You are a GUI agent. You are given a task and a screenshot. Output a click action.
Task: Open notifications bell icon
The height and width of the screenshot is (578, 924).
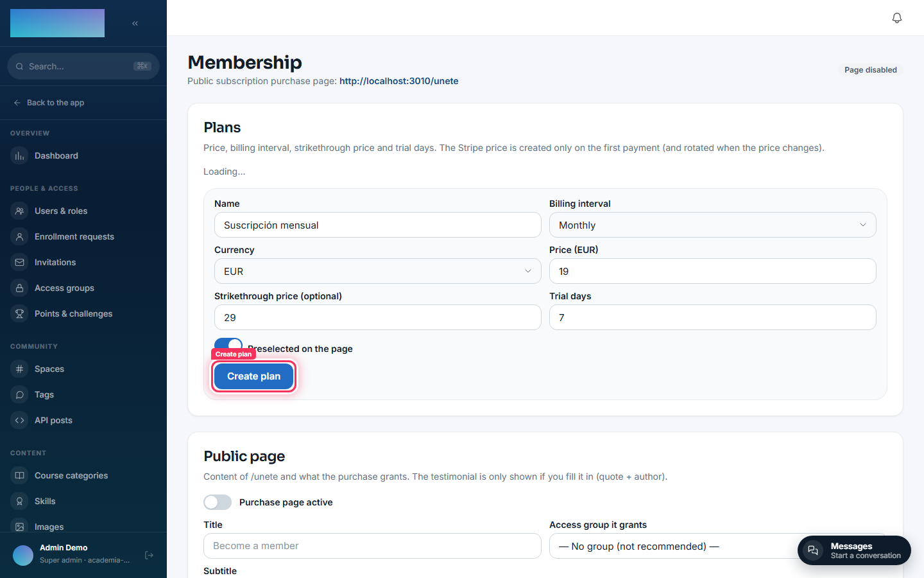point(897,18)
